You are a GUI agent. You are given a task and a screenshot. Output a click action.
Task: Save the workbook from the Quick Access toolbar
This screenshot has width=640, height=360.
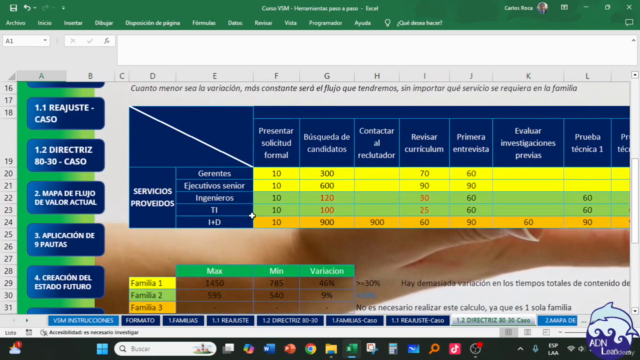13,8
